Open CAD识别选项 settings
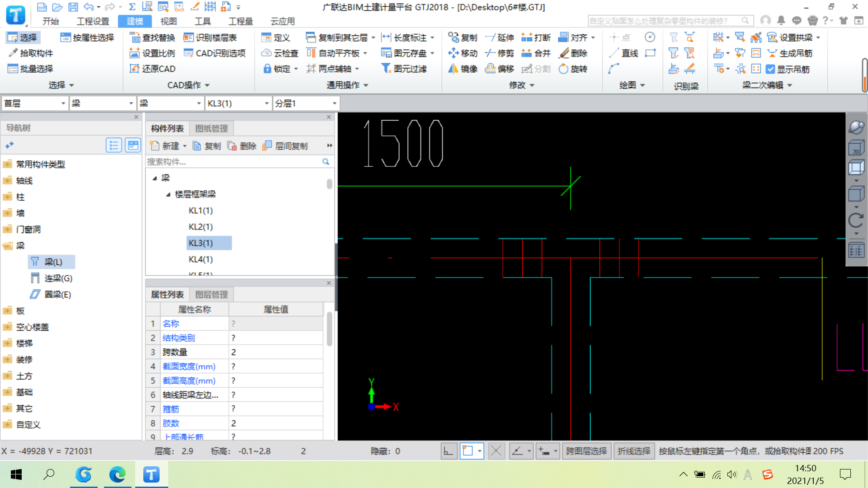This screenshot has height=488, width=868. point(215,53)
